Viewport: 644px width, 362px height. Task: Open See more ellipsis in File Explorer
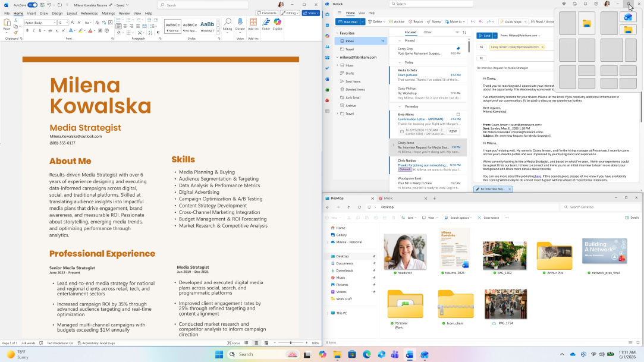[x=507, y=218]
